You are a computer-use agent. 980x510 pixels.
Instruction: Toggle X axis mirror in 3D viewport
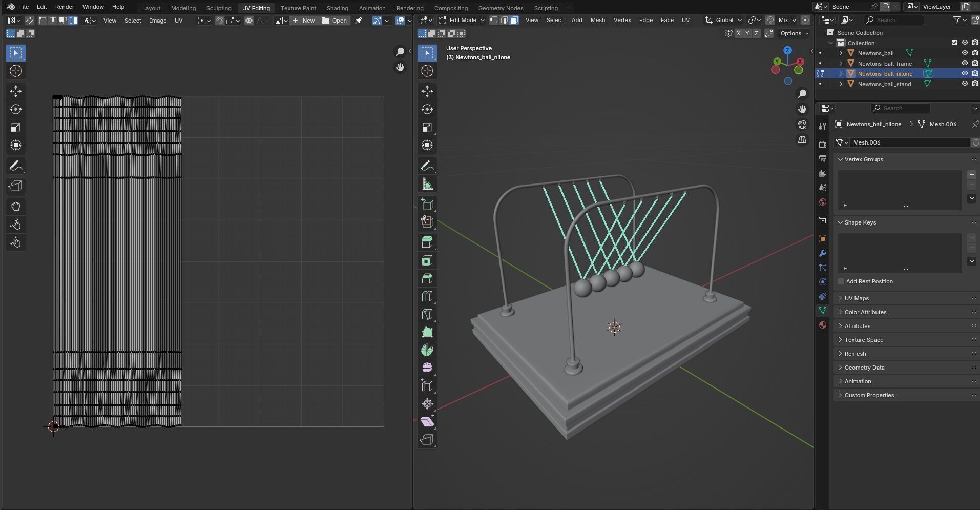(x=738, y=33)
